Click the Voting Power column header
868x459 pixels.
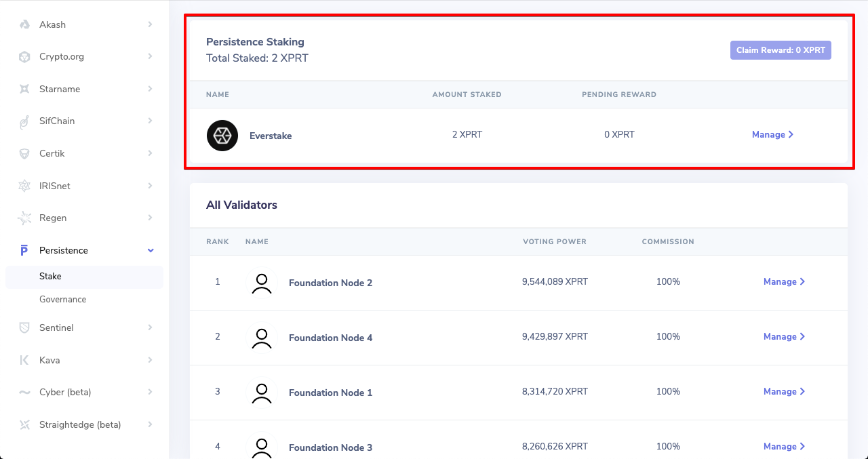pyautogui.click(x=555, y=241)
